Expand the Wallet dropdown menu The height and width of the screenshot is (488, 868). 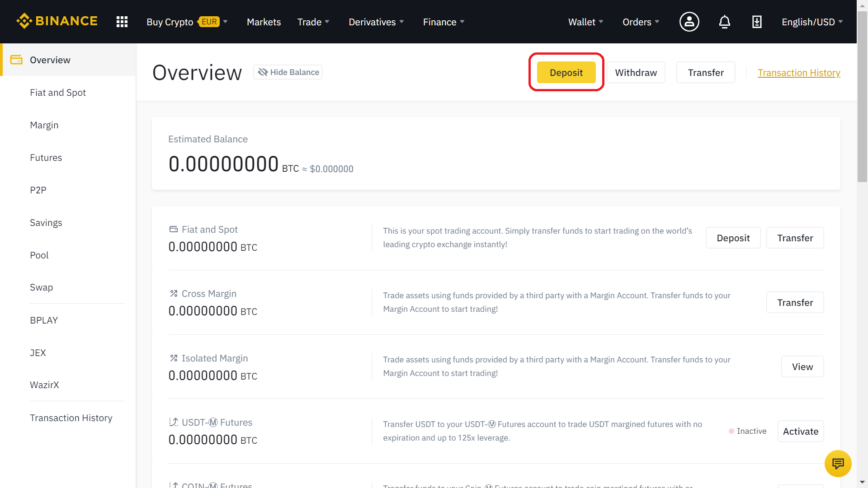point(585,22)
